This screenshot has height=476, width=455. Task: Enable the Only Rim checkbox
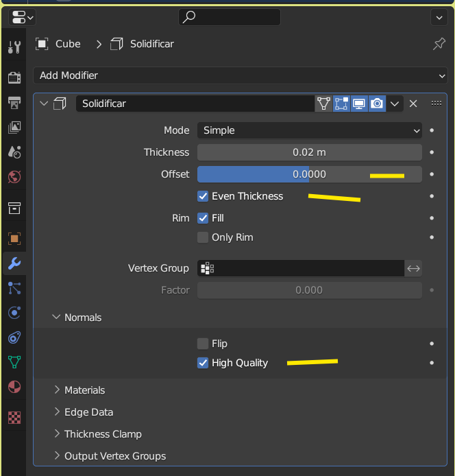203,237
